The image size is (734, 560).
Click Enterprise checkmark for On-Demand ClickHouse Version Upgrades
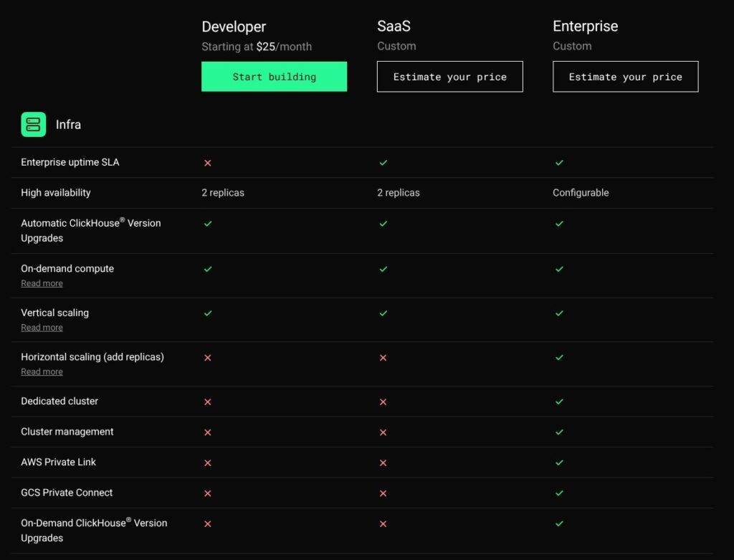tap(559, 523)
